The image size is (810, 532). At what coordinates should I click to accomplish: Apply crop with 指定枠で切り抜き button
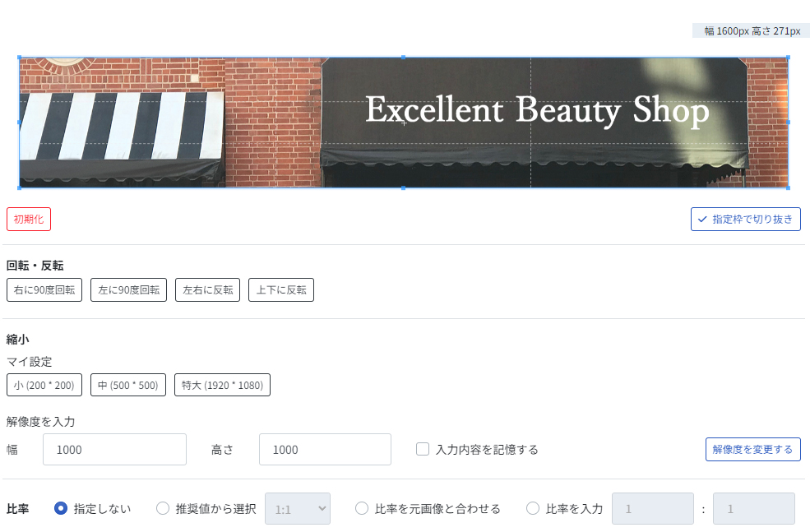(x=745, y=219)
